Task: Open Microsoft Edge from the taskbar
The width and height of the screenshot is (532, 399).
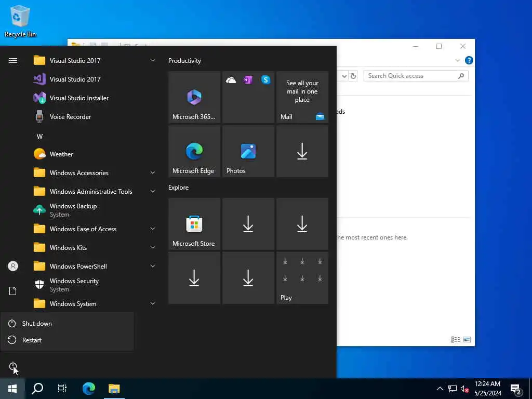Action: click(x=89, y=389)
